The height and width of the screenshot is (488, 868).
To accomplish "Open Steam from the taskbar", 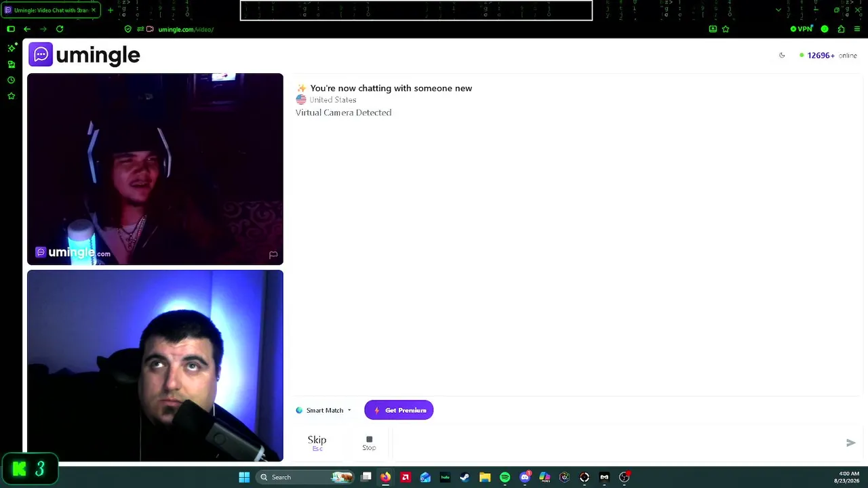I will pyautogui.click(x=465, y=477).
